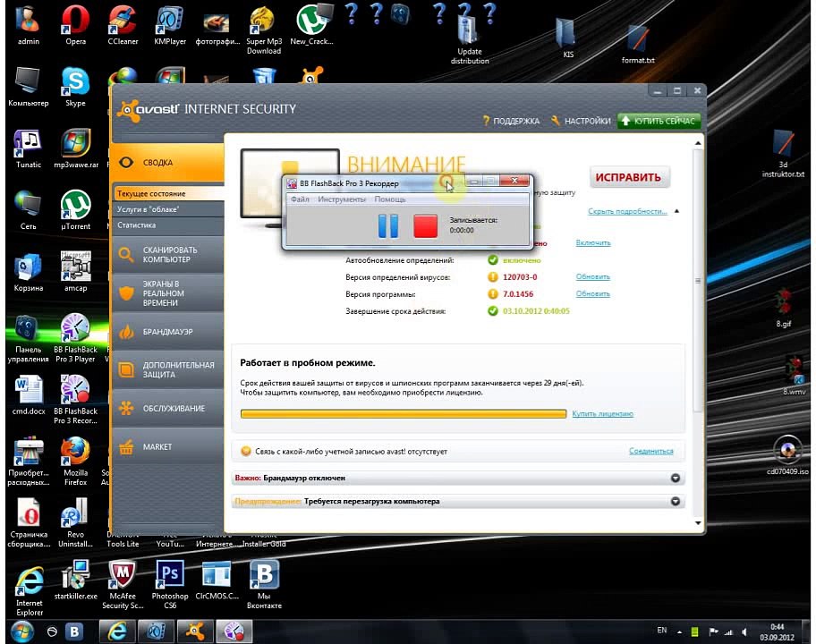Pause the FlashBack recording

coord(387,225)
